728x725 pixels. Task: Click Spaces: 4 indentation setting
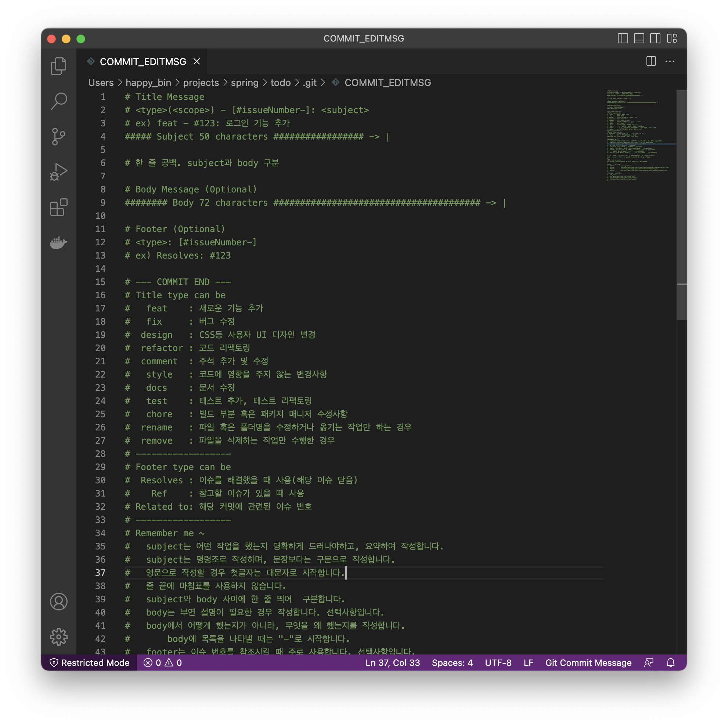click(x=452, y=663)
